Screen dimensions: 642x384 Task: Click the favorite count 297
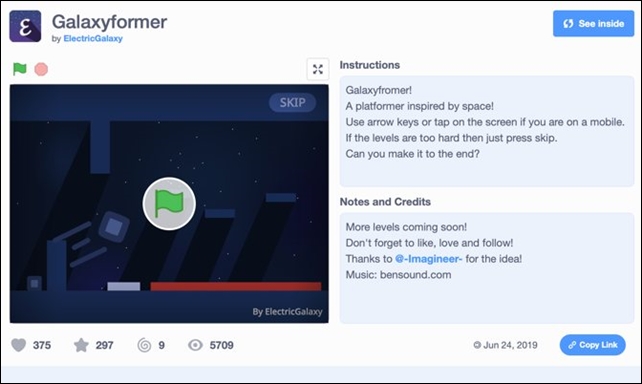click(x=104, y=345)
